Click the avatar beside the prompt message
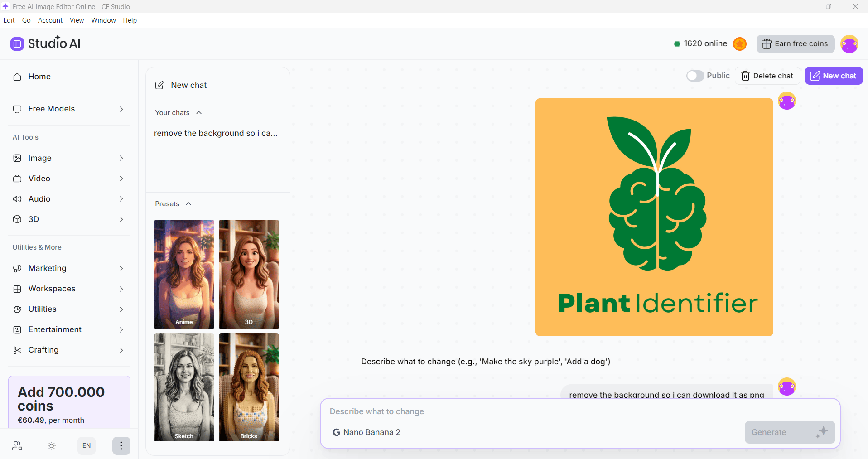 tap(787, 387)
